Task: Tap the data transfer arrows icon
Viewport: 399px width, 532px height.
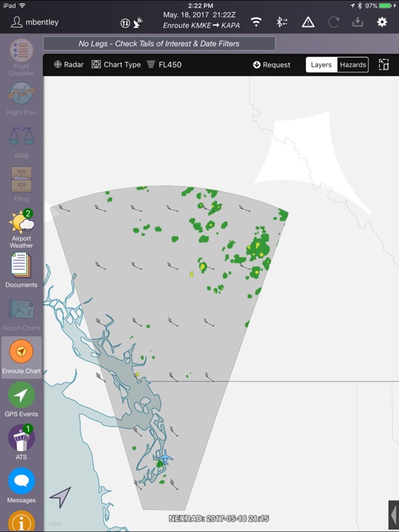Action: (x=125, y=23)
